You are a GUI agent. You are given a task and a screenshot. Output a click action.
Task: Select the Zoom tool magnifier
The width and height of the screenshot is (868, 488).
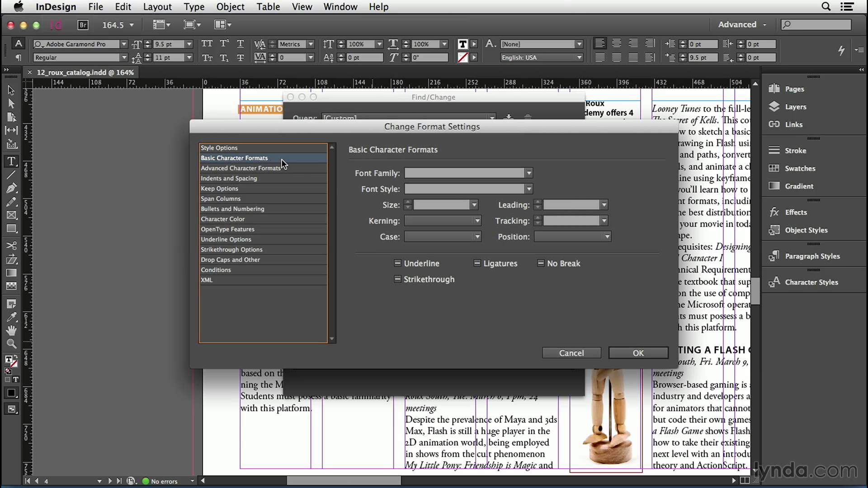point(11,344)
